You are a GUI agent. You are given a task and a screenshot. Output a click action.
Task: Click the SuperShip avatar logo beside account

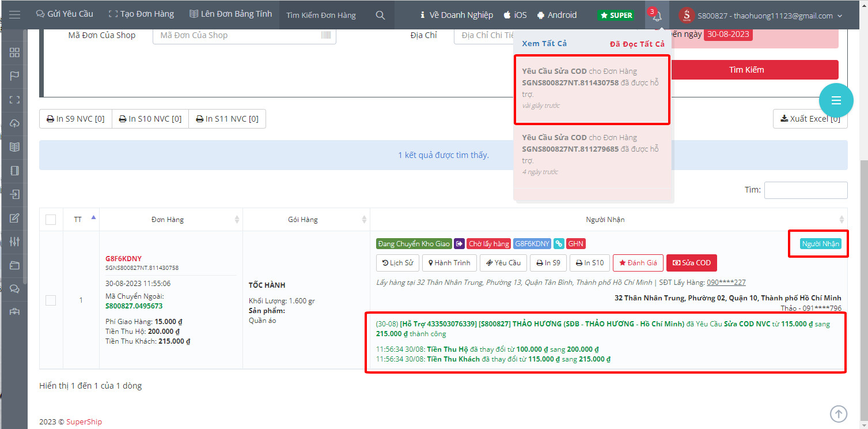687,16
